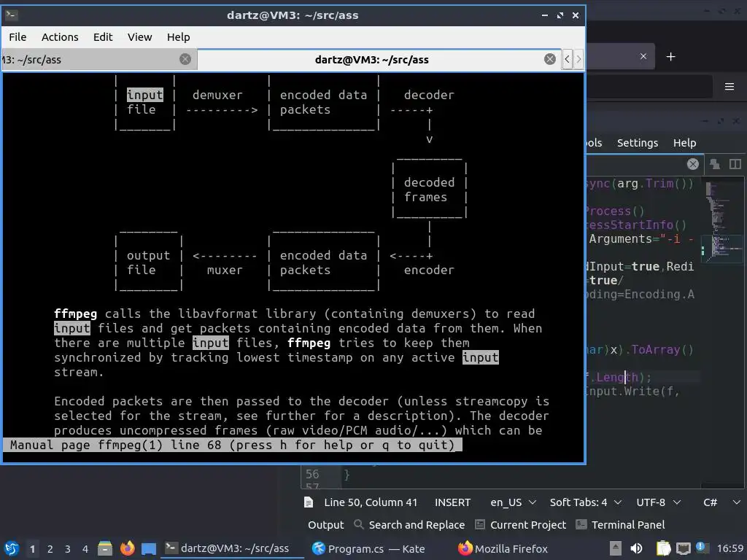The height and width of the screenshot is (560, 747).
Task: Show Kate's Output panel
Action: [326, 525]
